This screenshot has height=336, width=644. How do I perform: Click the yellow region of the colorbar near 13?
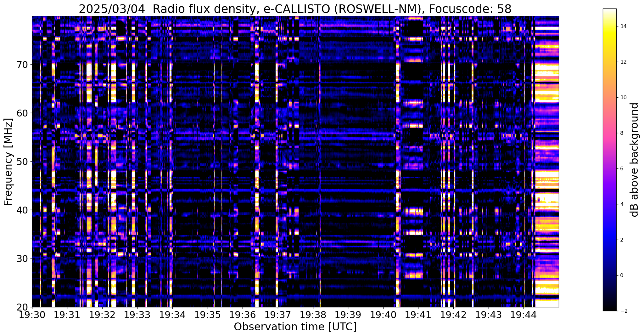(x=609, y=44)
